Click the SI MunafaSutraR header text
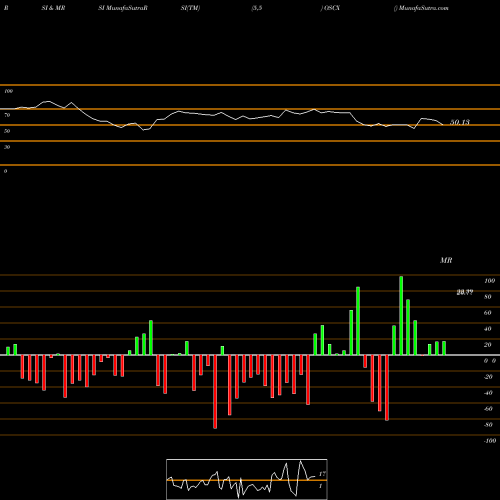 pyautogui.click(x=123, y=8)
